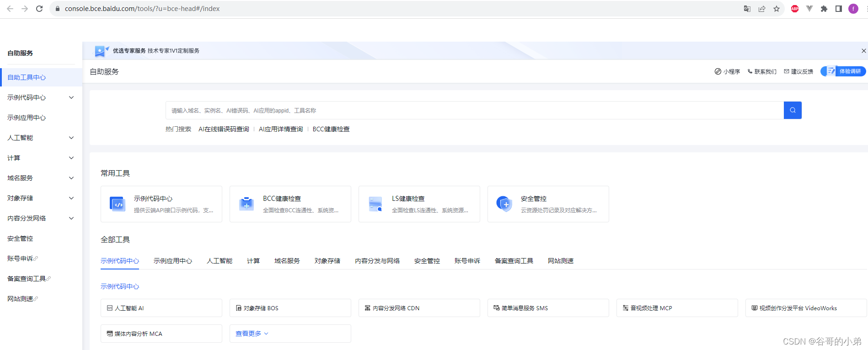Click the 媒体内容分析 MCA tile icon
Image resolution: width=868 pixels, height=350 pixels.
tap(110, 334)
